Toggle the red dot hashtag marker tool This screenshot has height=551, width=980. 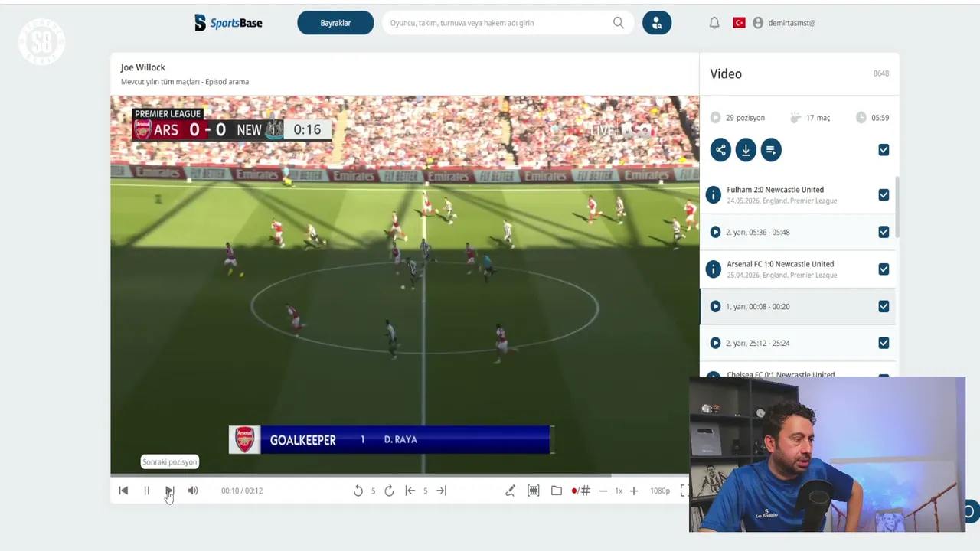click(x=580, y=491)
